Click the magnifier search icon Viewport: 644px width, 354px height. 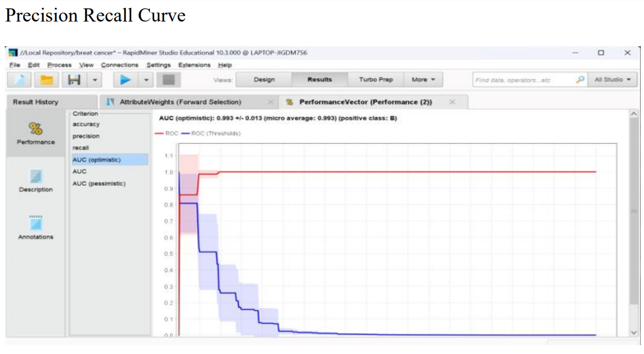click(580, 80)
